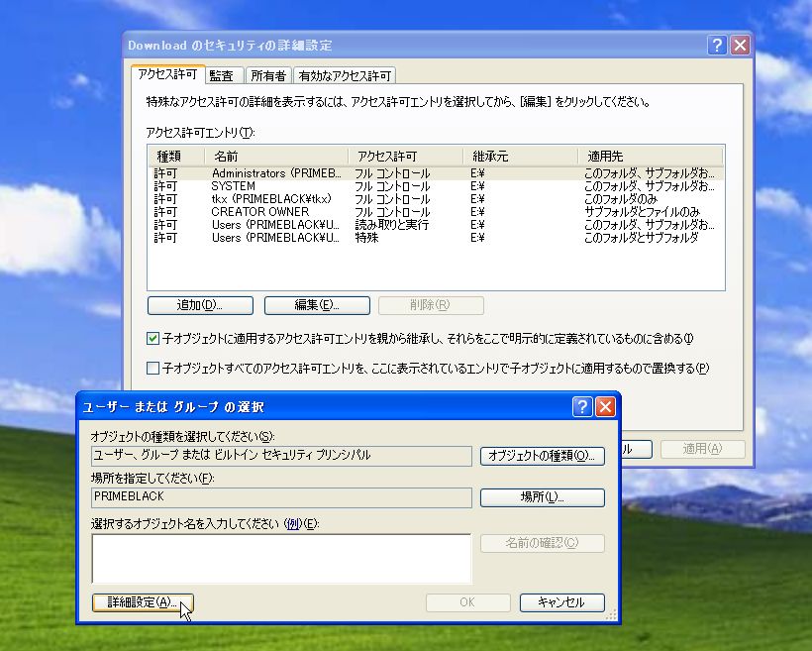Click the 適用(A) button
This screenshot has height=651, width=812.
pyautogui.click(x=702, y=448)
